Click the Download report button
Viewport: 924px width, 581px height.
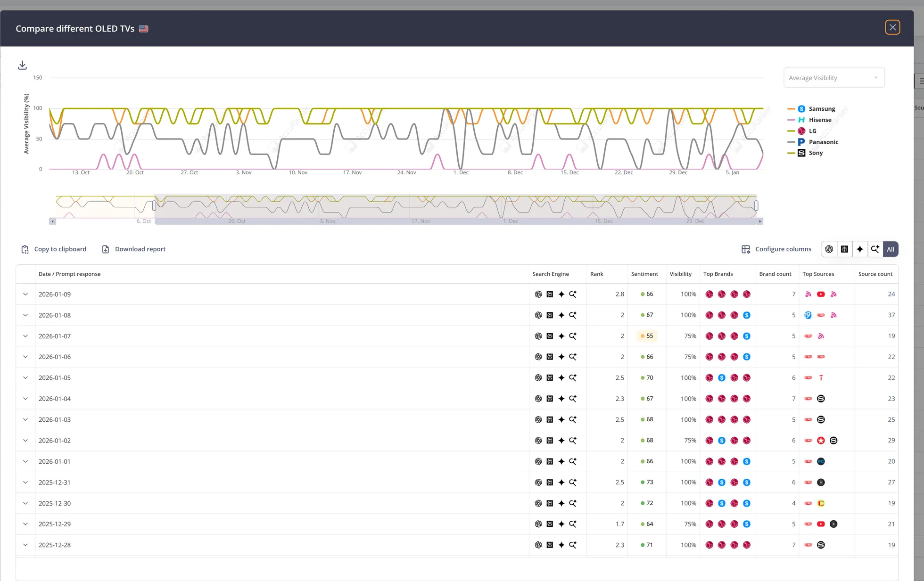click(x=134, y=249)
